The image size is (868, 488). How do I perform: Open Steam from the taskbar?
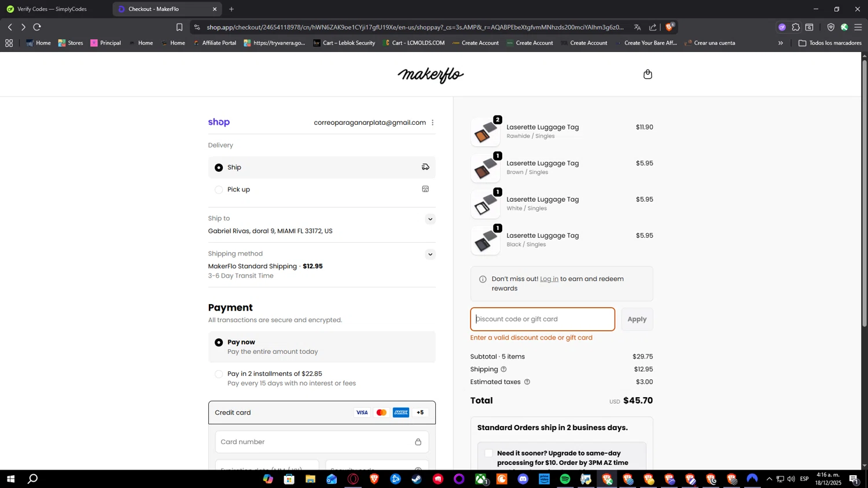click(417, 479)
